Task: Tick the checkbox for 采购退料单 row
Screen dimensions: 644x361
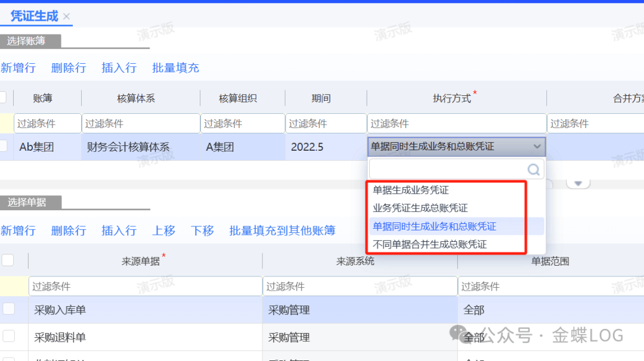Action: pos(8,336)
